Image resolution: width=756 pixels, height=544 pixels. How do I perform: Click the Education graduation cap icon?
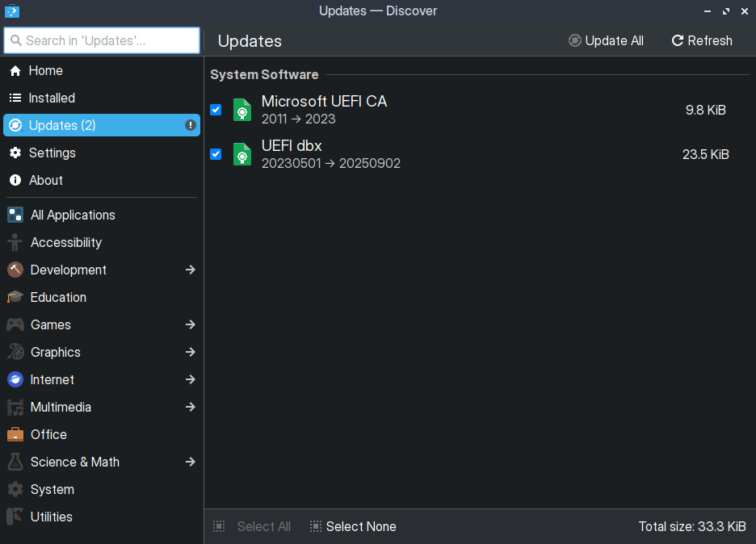(15, 297)
